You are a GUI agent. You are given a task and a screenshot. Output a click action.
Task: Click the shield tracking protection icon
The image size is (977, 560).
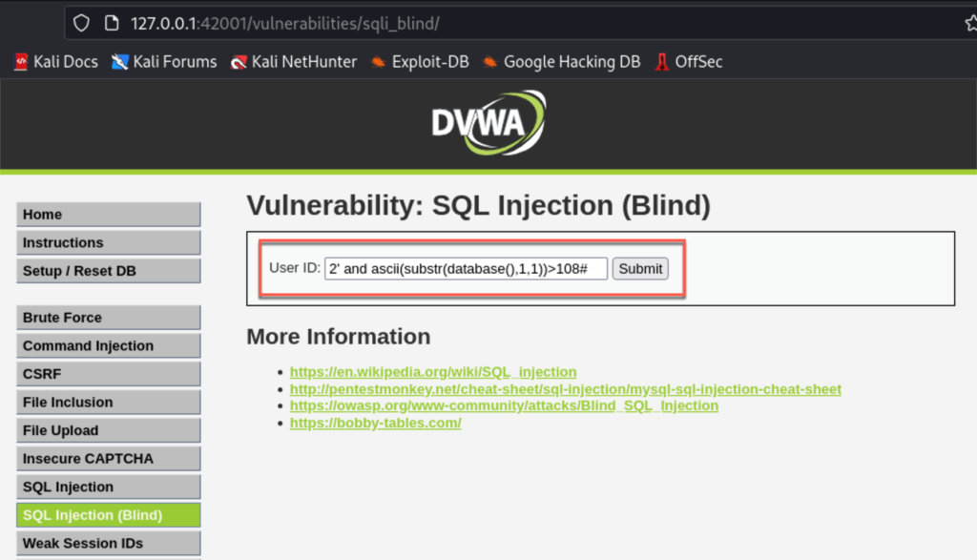[x=82, y=24]
